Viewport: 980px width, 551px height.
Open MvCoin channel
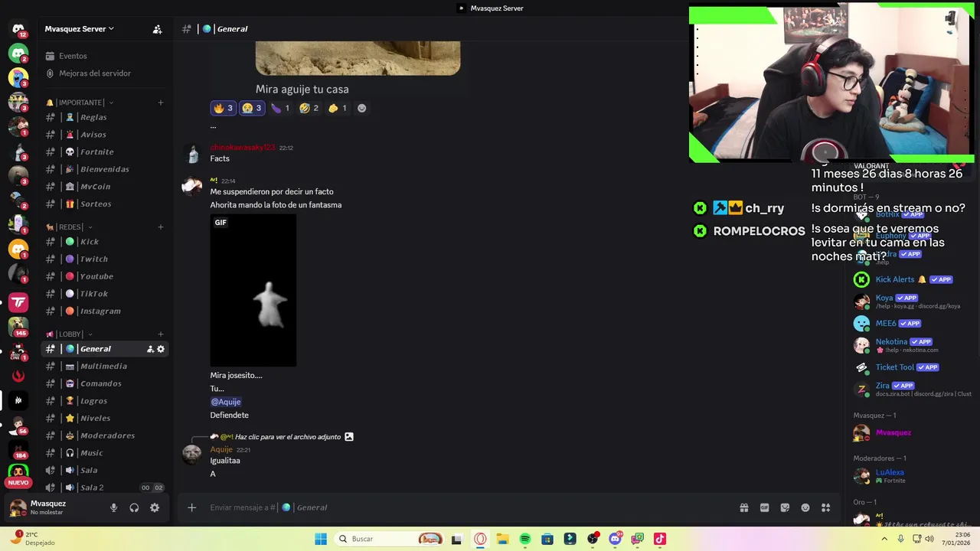pyautogui.click(x=105, y=187)
